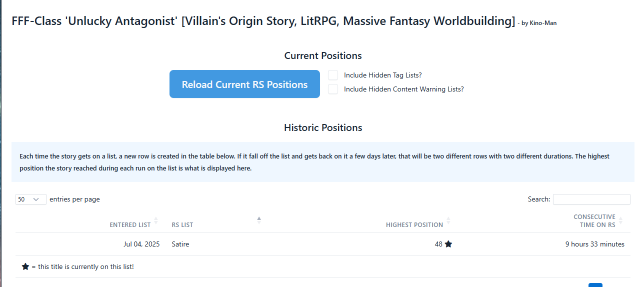Sort by RS List column header
Viewport: 644px width, 287px height.
pyautogui.click(x=182, y=224)
